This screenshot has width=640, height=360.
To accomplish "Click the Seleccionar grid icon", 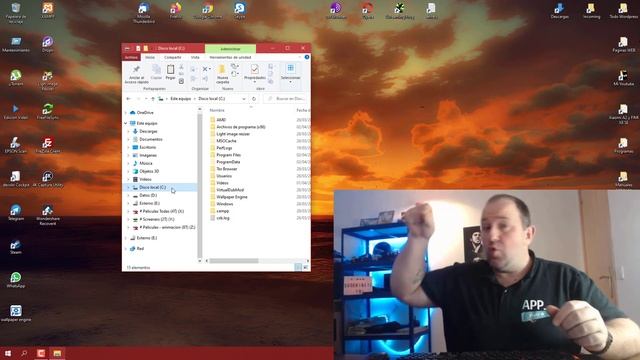I will pyautogui.click(x=290, y=68).
